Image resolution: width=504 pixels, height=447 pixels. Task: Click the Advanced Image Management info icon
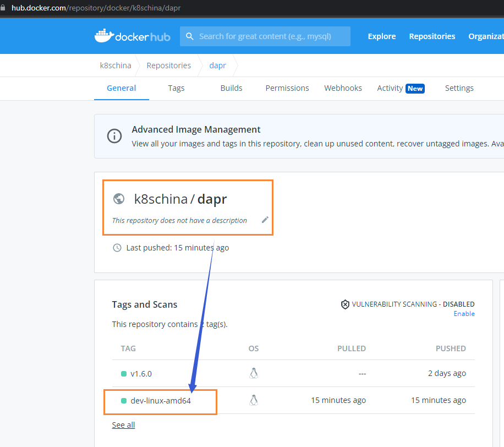(x=114, y=136)
